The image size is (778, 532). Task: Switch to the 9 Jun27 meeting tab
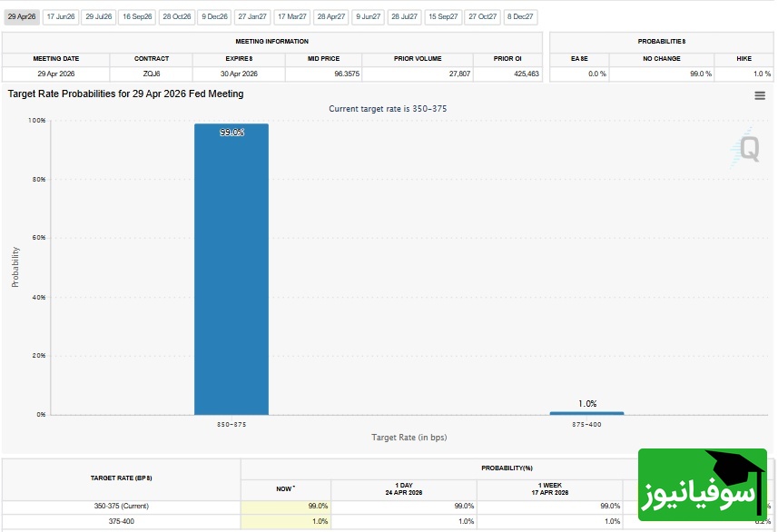point(369,16)
